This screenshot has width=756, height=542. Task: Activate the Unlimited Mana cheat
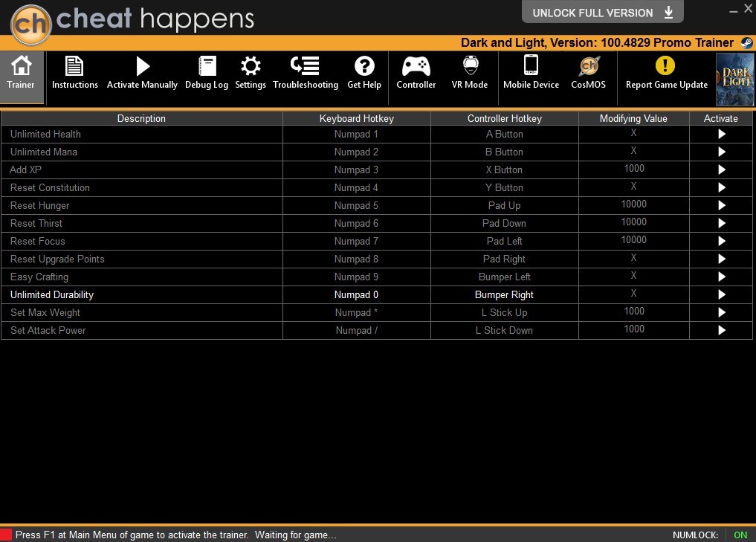[721, 152]
